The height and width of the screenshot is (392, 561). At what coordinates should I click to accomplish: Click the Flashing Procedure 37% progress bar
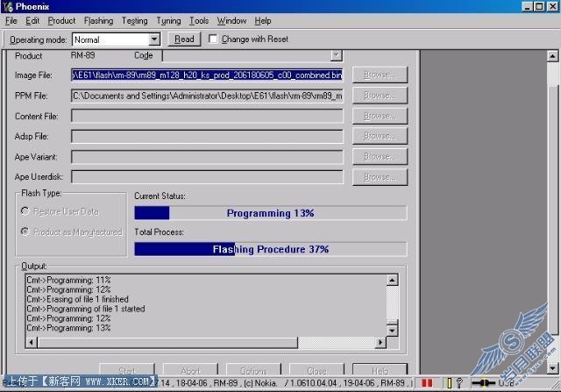tap(271, 249)
